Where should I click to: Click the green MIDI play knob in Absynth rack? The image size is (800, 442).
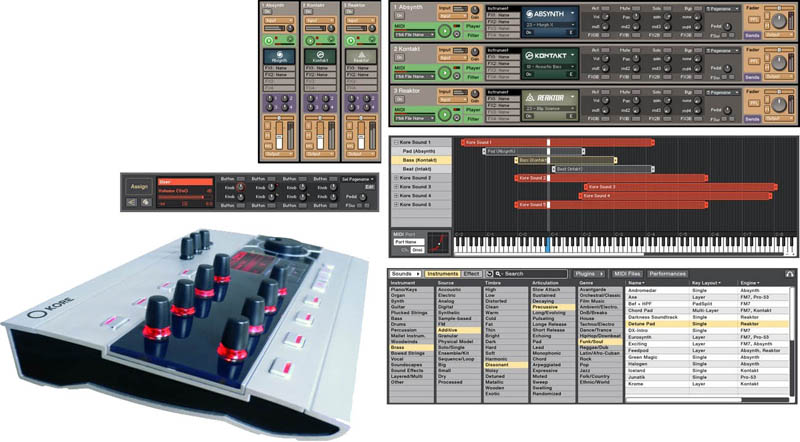(x=445, y=32)
